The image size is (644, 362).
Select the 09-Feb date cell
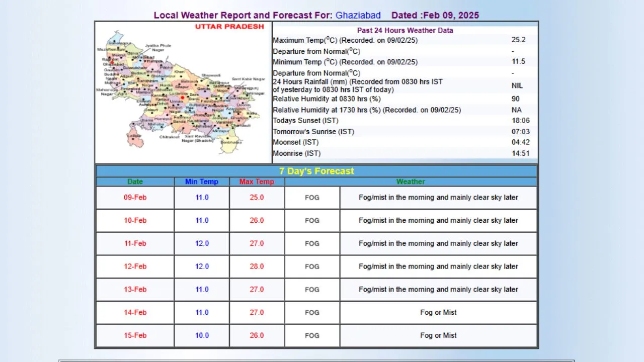(x=135, y=198)
